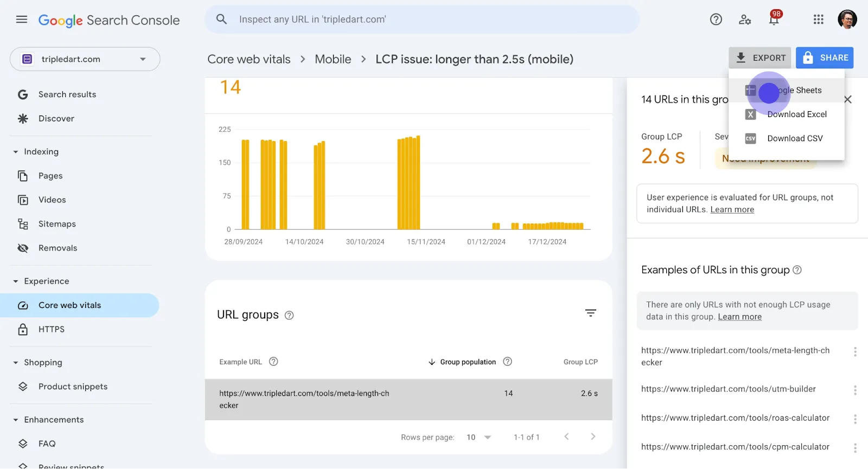The width and height of the screenshot is (868, 469).
Task: Click help icon beside URL groups
Action: [x=289, y=315]
